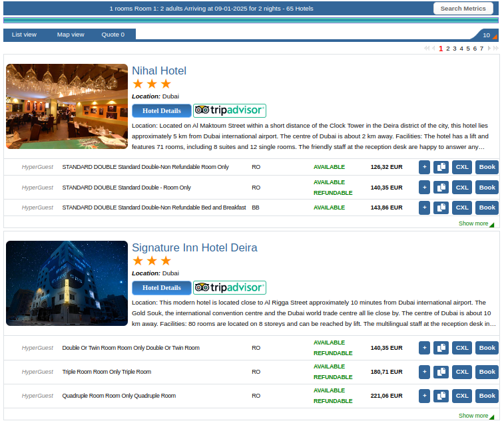
Task: Add the 143,86 EUR Bed and Breakfast room
Action: click(x=424, y=208)
